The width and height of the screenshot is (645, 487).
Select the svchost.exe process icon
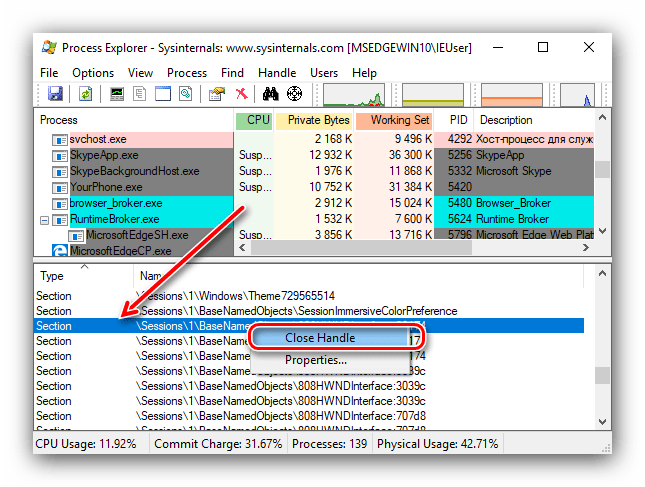click(60, 140)
